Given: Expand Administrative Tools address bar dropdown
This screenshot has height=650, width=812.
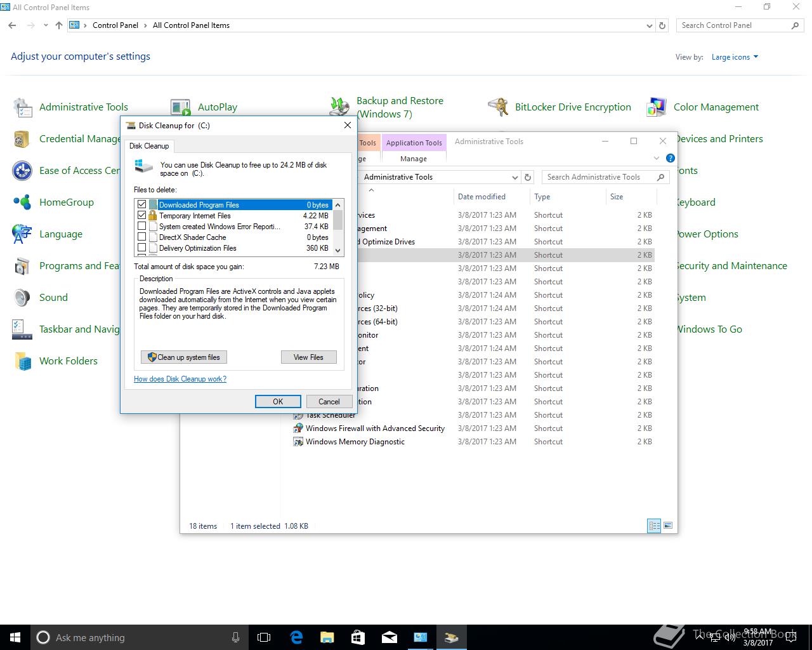Looking at the screenshot, I should (x=514, y=177).
